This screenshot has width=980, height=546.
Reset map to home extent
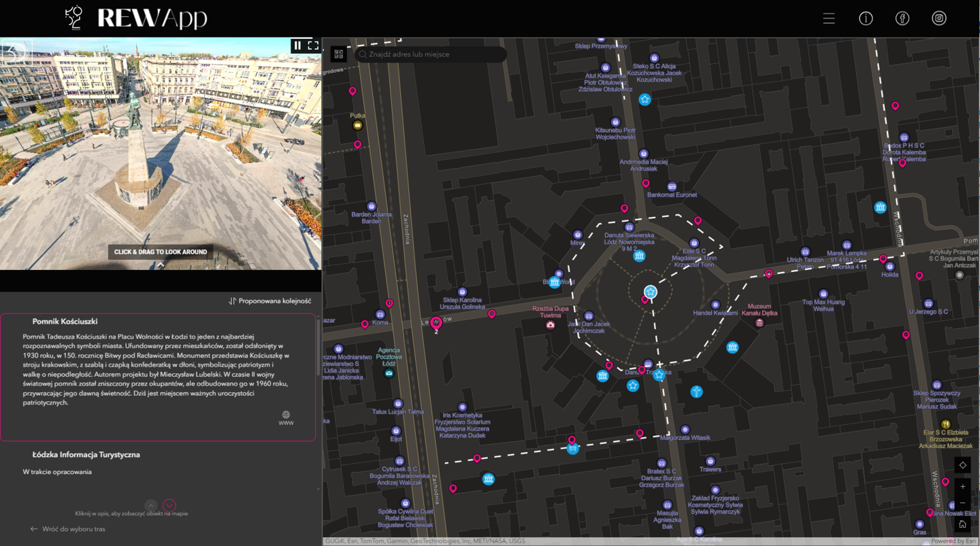click(x=962, y=524)
